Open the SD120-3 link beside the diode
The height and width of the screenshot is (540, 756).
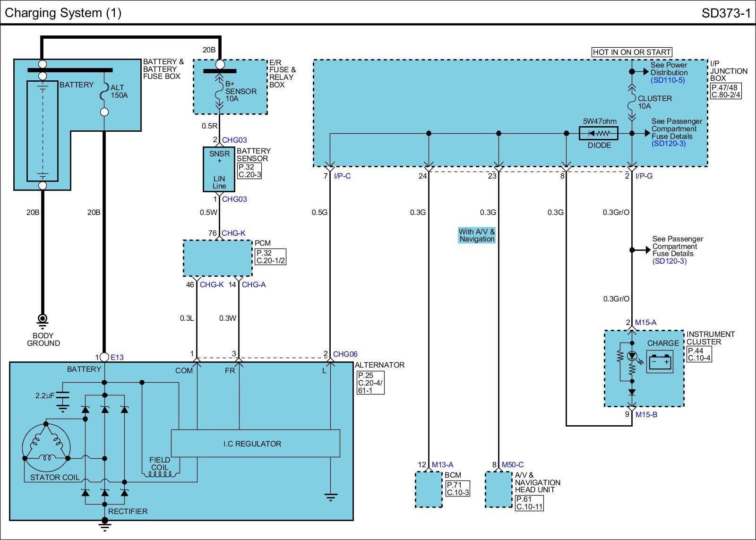tap(668, 144)
